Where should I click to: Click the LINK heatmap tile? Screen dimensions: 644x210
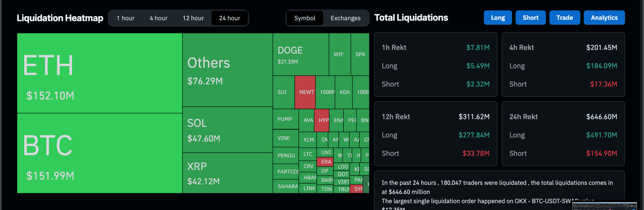tap(308, 188)
